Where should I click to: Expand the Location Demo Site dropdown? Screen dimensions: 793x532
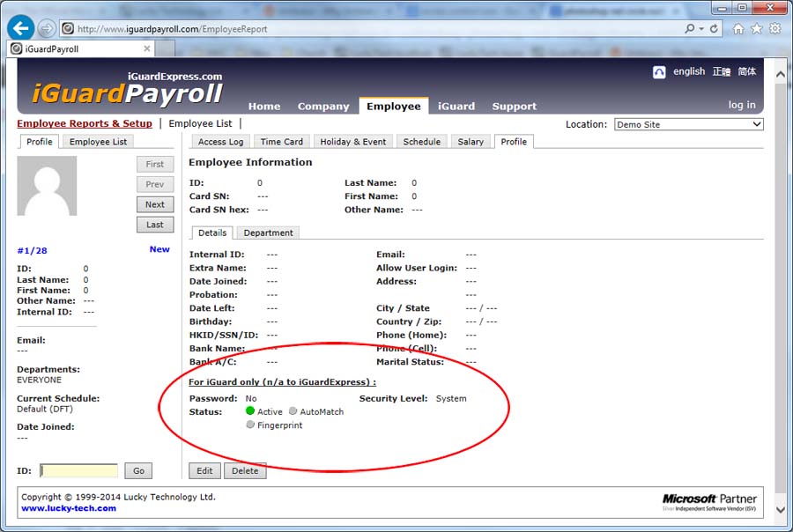688,124
